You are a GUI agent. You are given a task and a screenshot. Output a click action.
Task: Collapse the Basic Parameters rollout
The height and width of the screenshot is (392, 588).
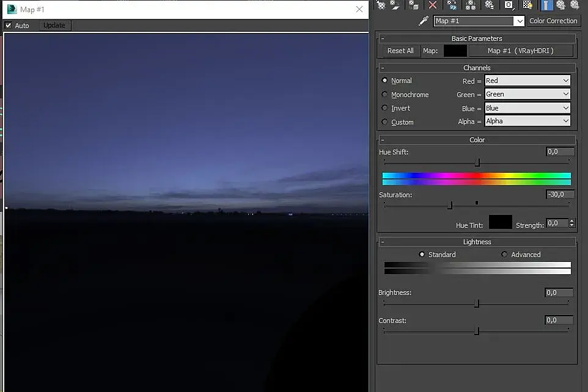477,38
